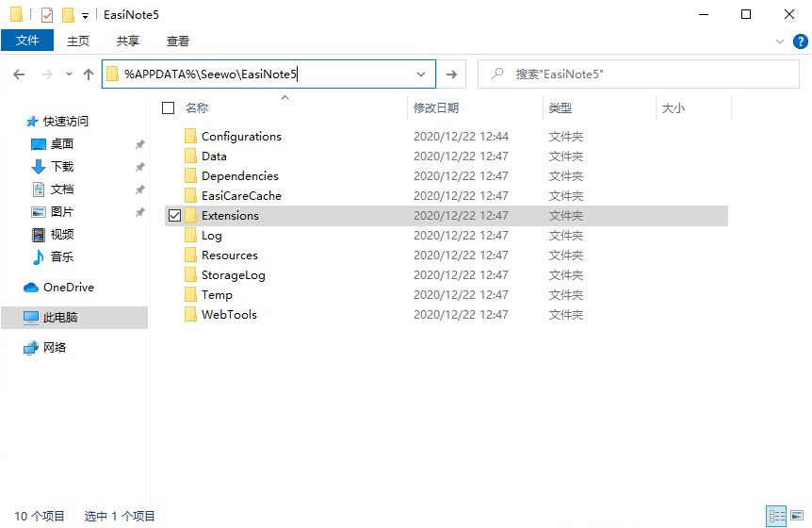This screenshot has width=812, height=528.
Task: Click the folder icon in the title bar
Action: pyautogui.click(x=17, y=14)
